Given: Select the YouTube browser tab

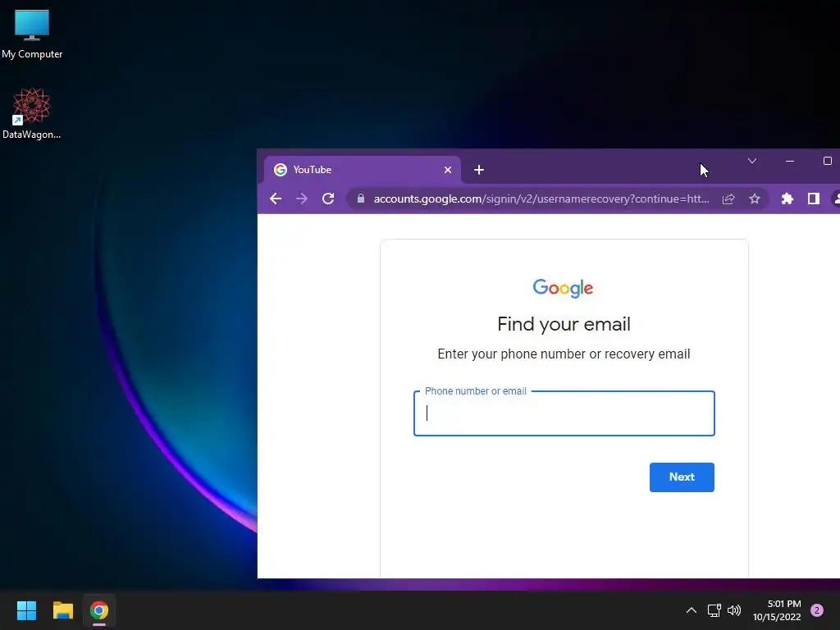Looking at the screenshot, I should tap(362, 170).
